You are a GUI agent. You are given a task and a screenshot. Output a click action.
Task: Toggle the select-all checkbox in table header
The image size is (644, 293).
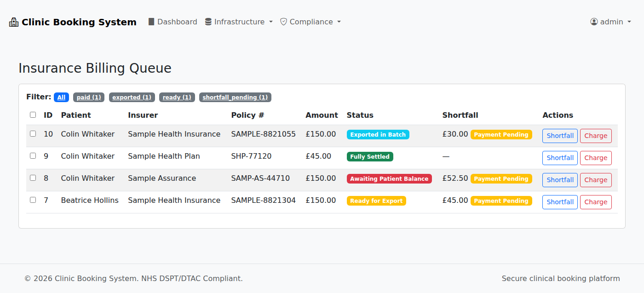pos(33,115)
